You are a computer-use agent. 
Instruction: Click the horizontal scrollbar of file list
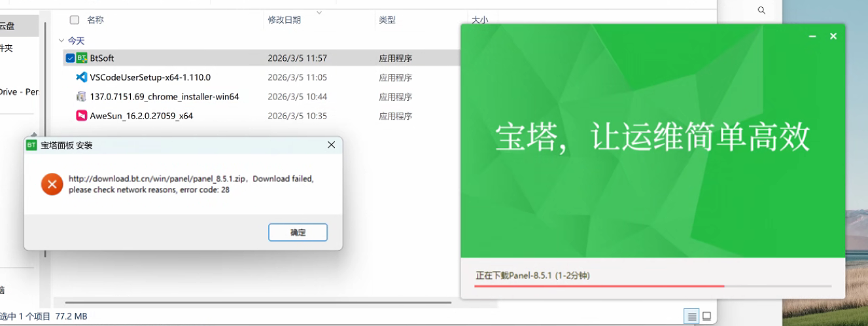(x=258, y=302)
